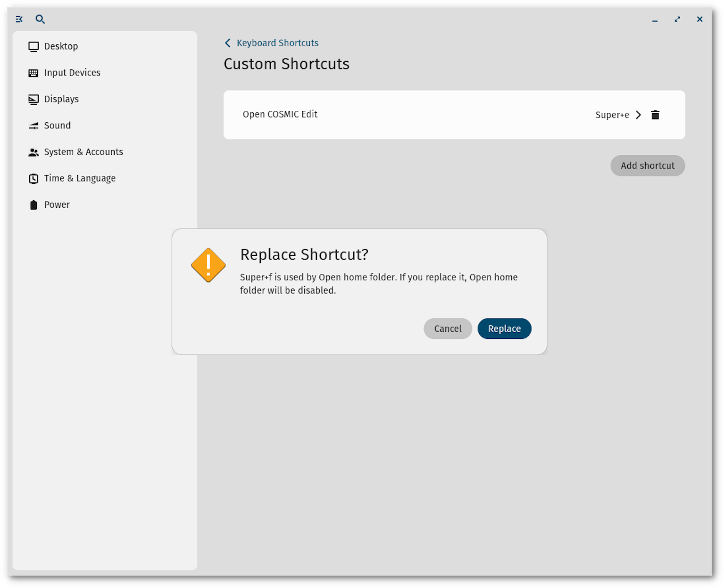Select the Sound settings icon

point(33,125)
